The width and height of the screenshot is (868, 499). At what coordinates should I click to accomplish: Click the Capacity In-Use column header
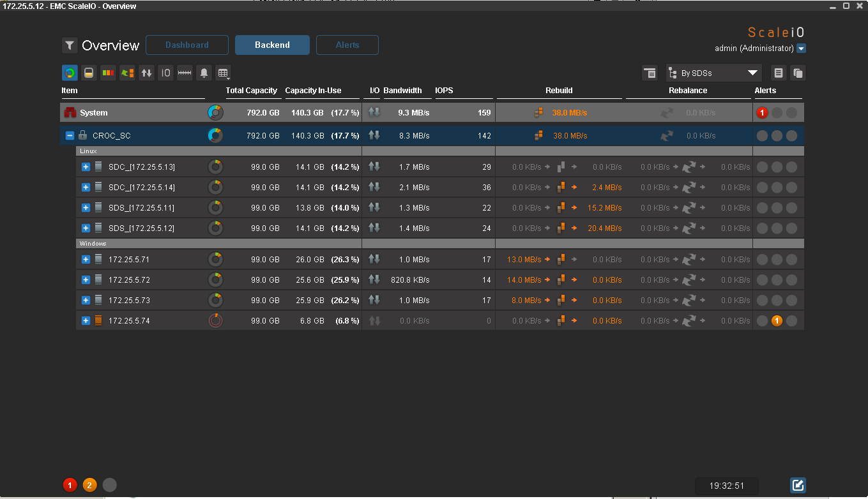click(313, 91)
